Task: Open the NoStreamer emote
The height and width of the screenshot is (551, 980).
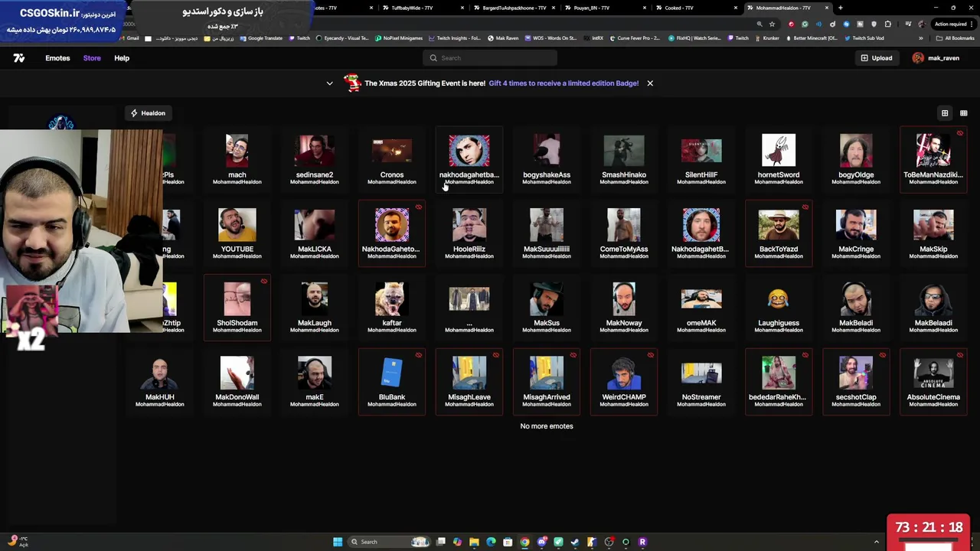Action: tap(701, 381)
